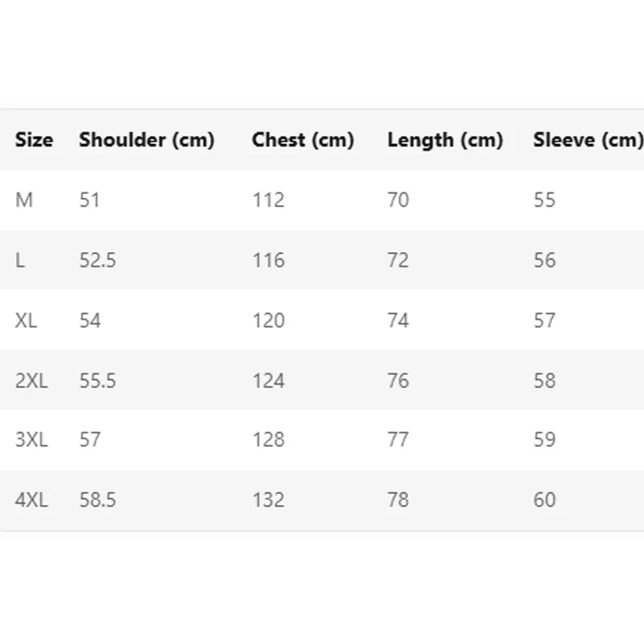This screenshot has height=644, width=644.
Task: Click the Chest (cm) column header
Action: [x=303, y=140]
